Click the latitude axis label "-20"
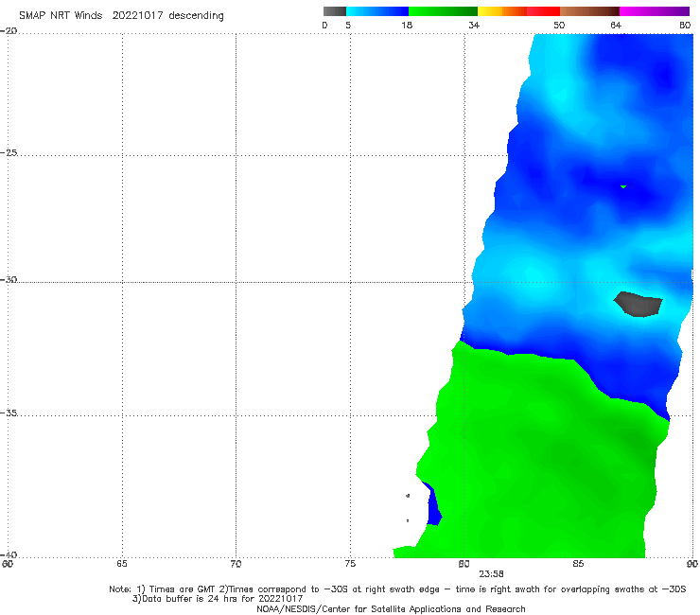700x615 pixels. pos(9,31)
